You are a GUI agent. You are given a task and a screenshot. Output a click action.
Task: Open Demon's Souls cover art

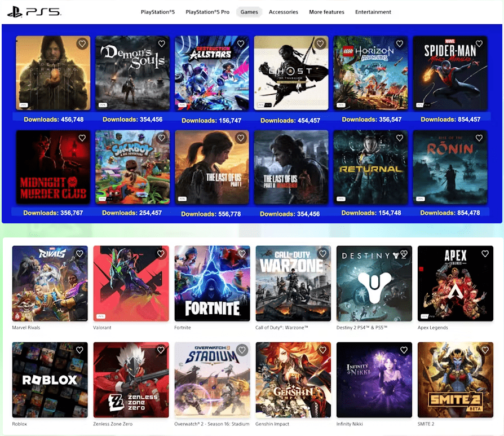coord(132,73)
